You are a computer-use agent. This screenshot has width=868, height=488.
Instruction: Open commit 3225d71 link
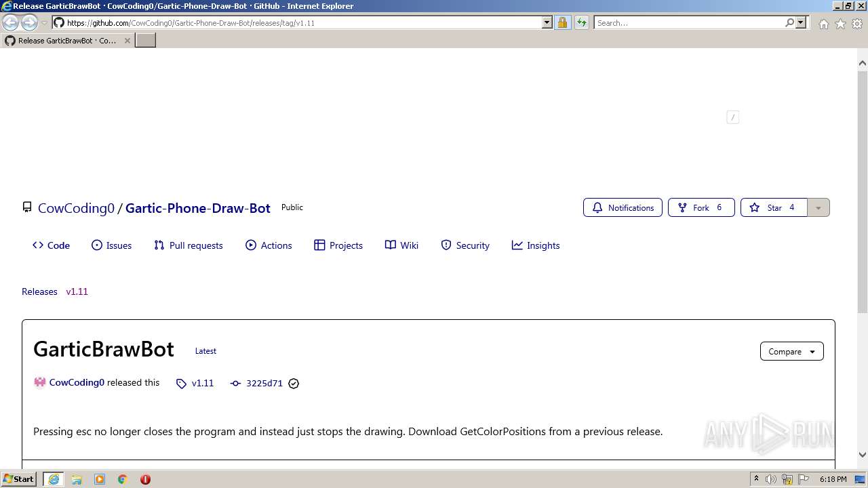[264, 384]
